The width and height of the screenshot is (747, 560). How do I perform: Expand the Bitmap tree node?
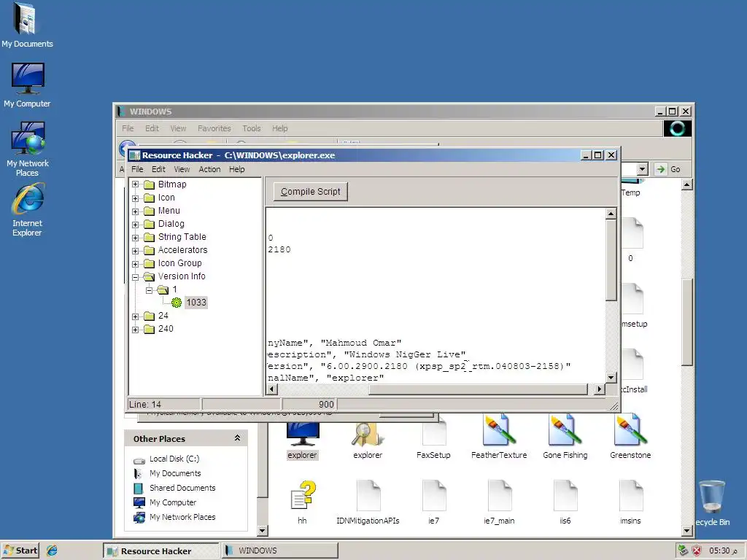pos(135,184)
